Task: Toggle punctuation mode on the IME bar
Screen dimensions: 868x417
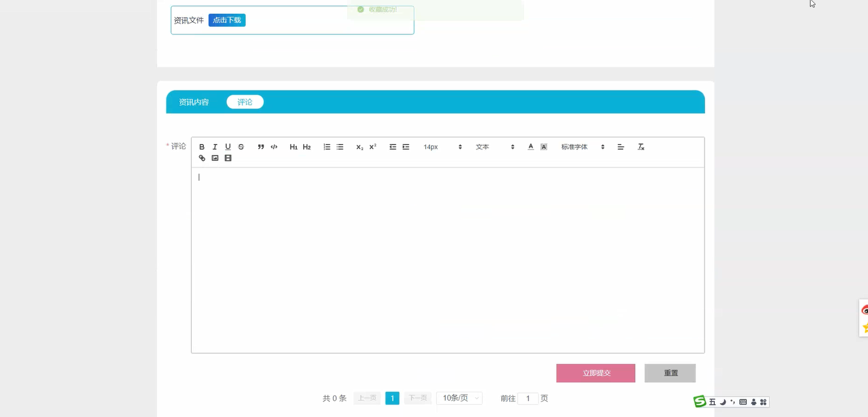Action: [x=733, y=402]
